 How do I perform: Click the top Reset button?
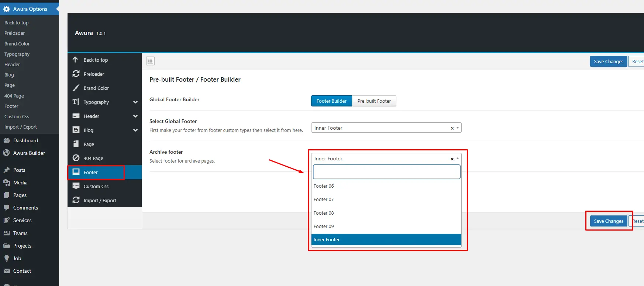[637, 61]
